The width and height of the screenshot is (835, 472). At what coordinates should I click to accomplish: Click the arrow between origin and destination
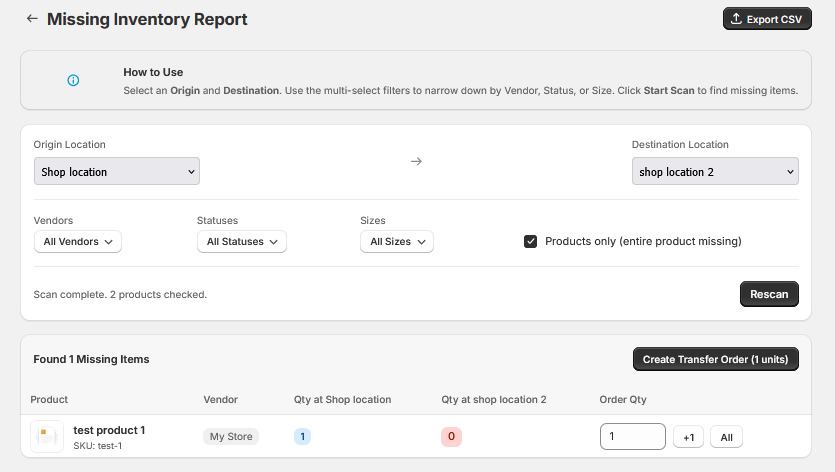tap(416, 161)
